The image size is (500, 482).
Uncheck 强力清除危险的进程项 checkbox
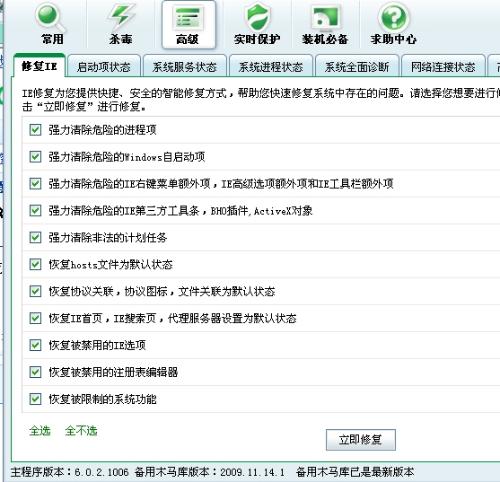click(x=35, y=130)
